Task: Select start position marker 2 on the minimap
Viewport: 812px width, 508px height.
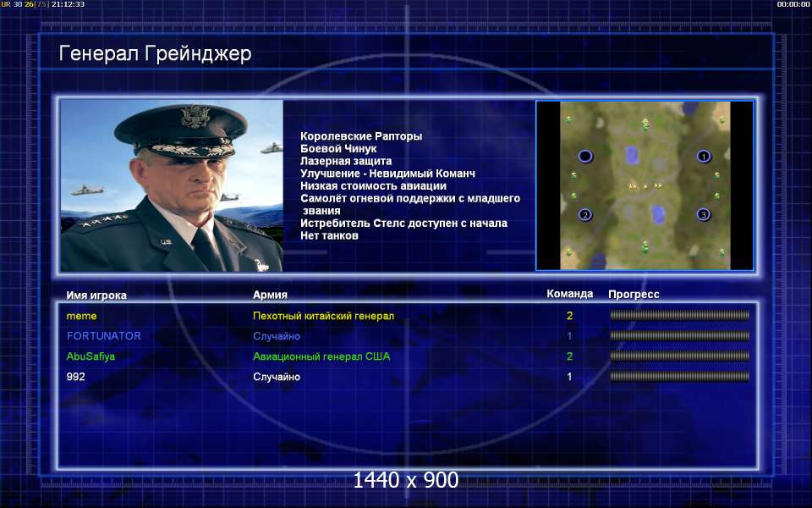Action: click(x=585, y=214)
